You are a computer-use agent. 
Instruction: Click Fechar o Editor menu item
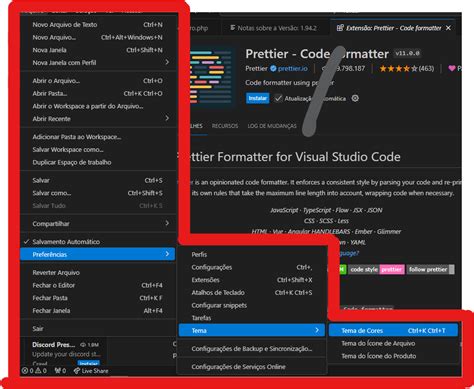[98, 285]
